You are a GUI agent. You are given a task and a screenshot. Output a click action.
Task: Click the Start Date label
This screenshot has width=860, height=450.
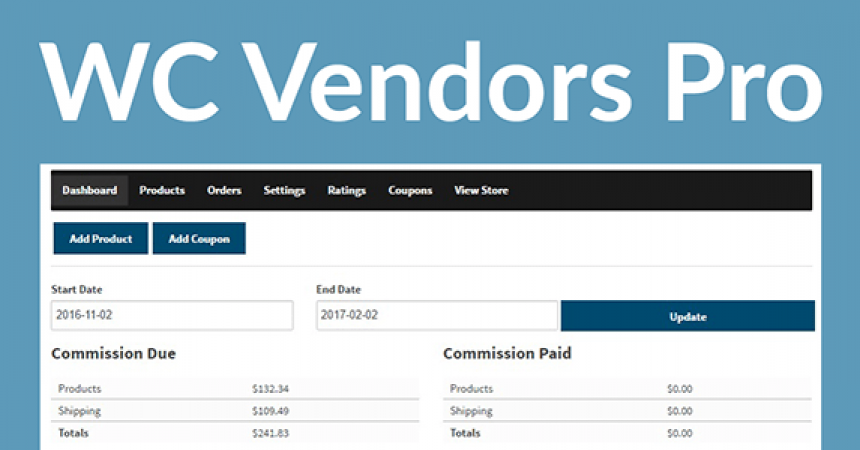tap(77, 289)
